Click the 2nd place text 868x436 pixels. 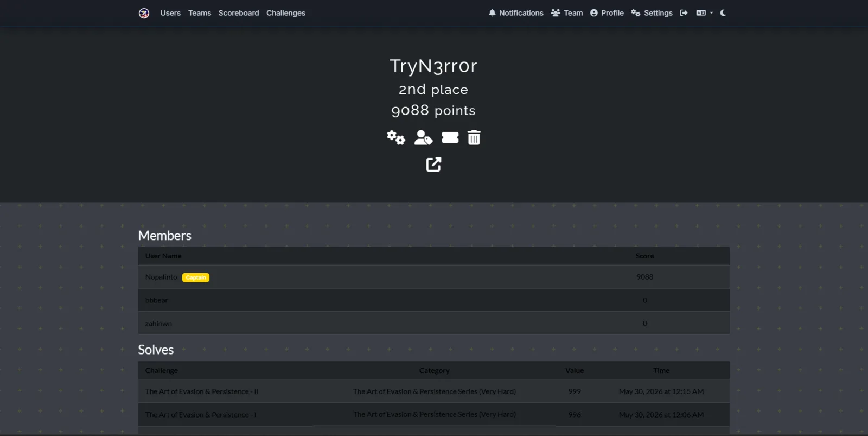(433, 89)
